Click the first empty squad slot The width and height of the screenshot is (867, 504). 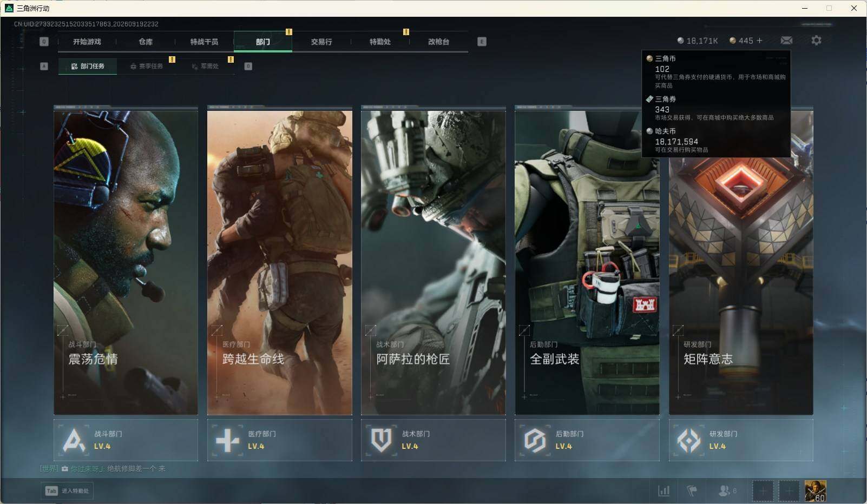763,490
